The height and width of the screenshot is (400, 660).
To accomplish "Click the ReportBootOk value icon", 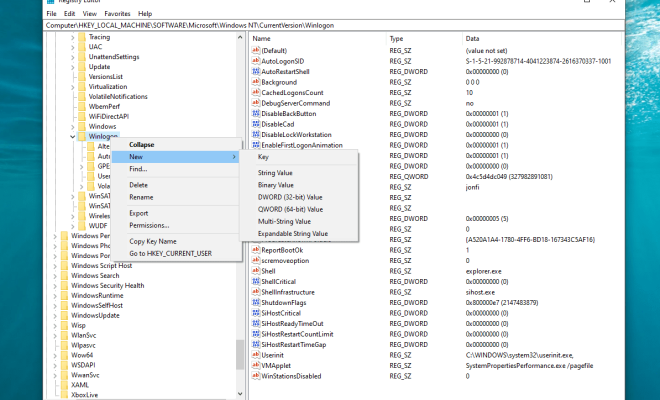I will pos(255,250).
